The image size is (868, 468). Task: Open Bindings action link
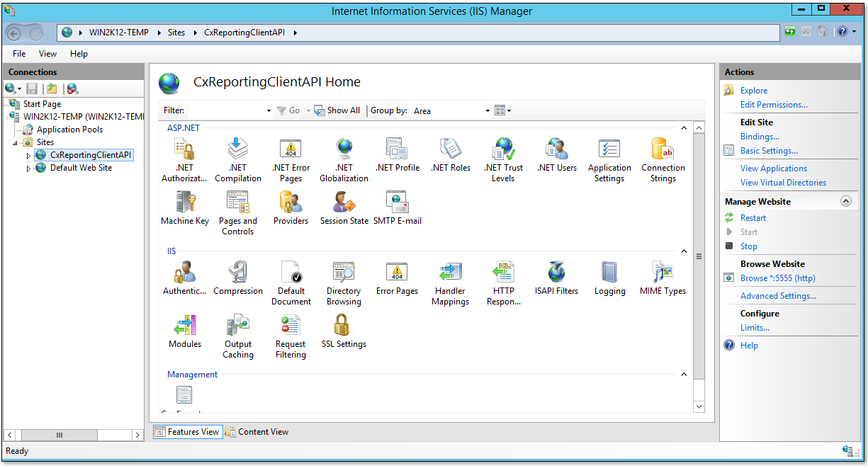[760, 137]
